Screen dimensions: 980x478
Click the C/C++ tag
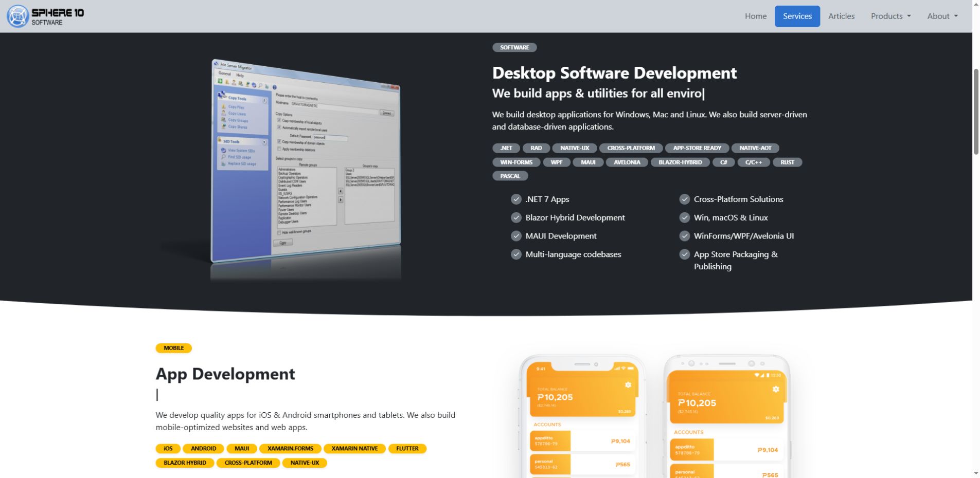(x=754, y=162)
